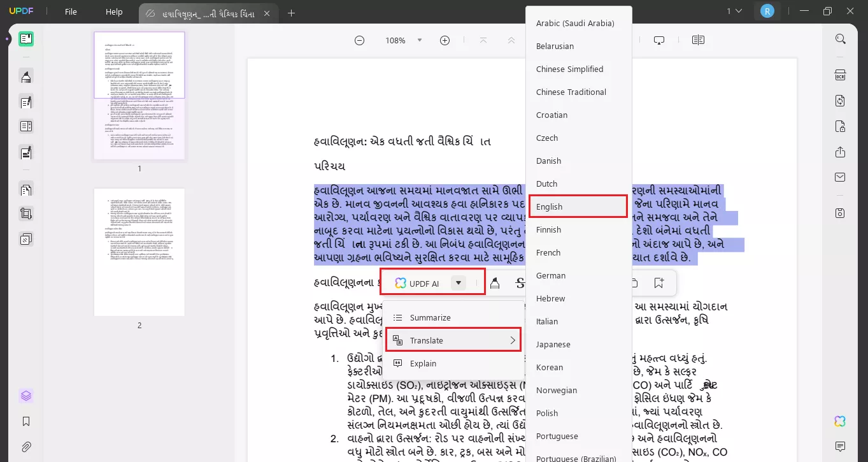Choose Explain from UPDF AI menu

(453, 363)
